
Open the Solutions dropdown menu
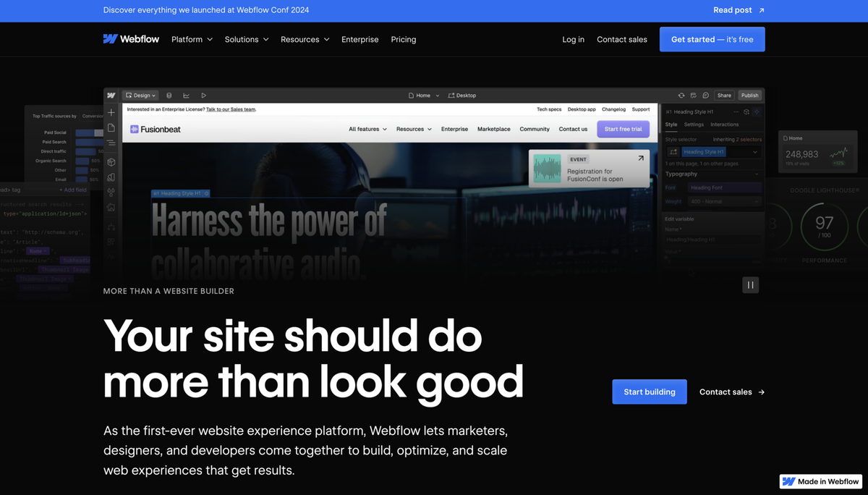247,39
